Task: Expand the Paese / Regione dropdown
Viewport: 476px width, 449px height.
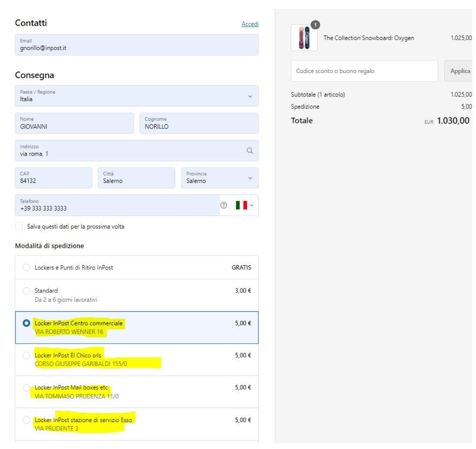Action: pyautogui.click(x=136, y=96)
